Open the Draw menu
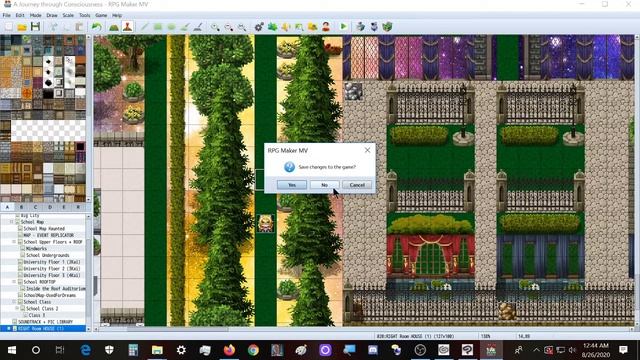The width and height of the screenshot is (640, 360). [52, 16]
